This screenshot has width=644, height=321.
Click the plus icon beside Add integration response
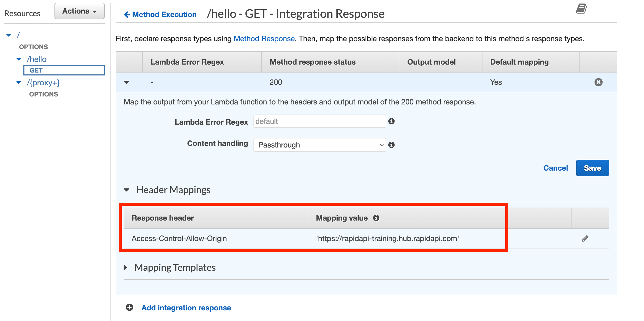[x=129, y=307]
